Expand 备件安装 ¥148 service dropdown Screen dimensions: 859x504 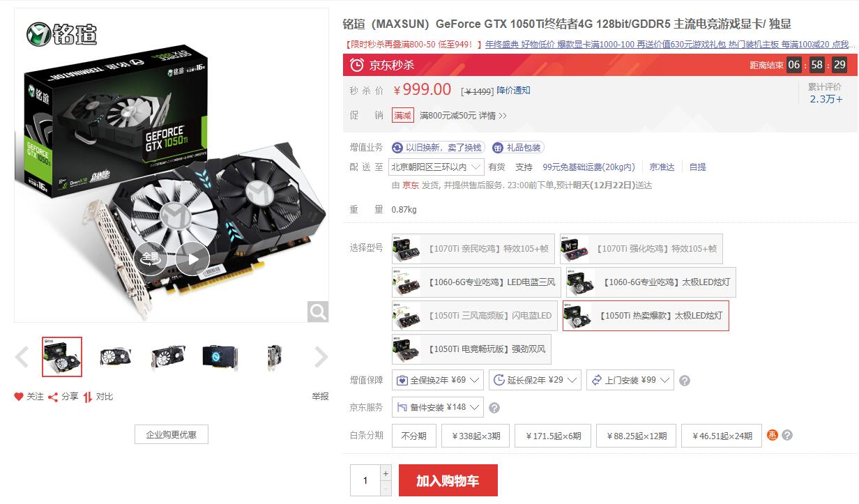click(438, 407)
